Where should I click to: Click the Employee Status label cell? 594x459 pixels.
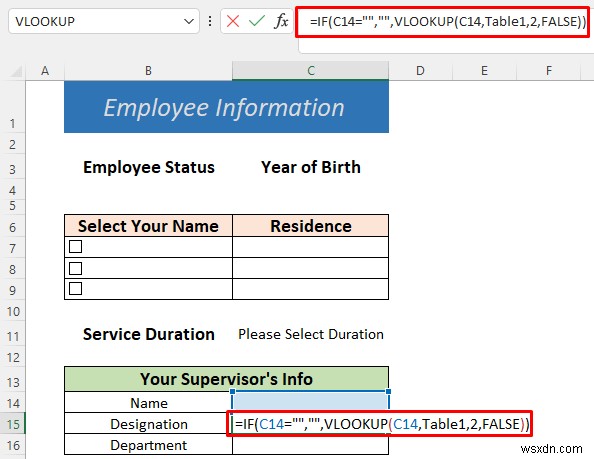click(x=148, y=167)
